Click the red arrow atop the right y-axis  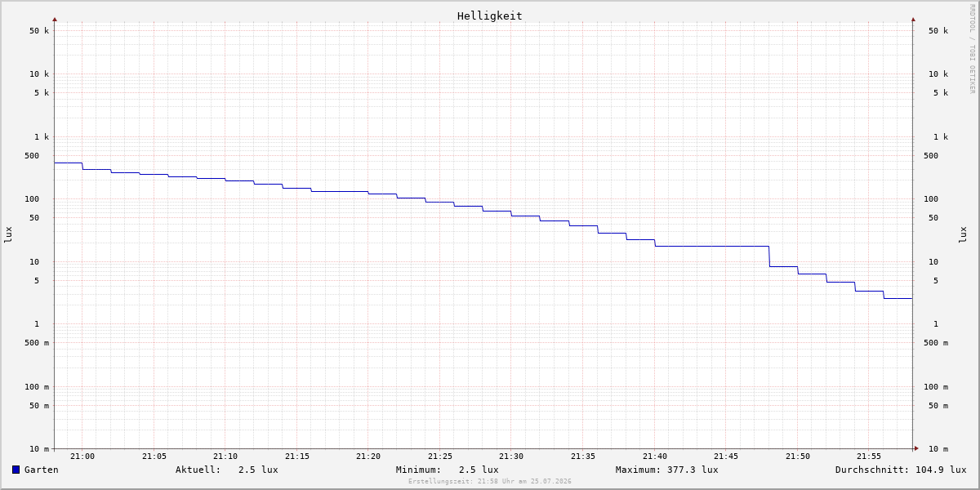(x=913, y=19)
